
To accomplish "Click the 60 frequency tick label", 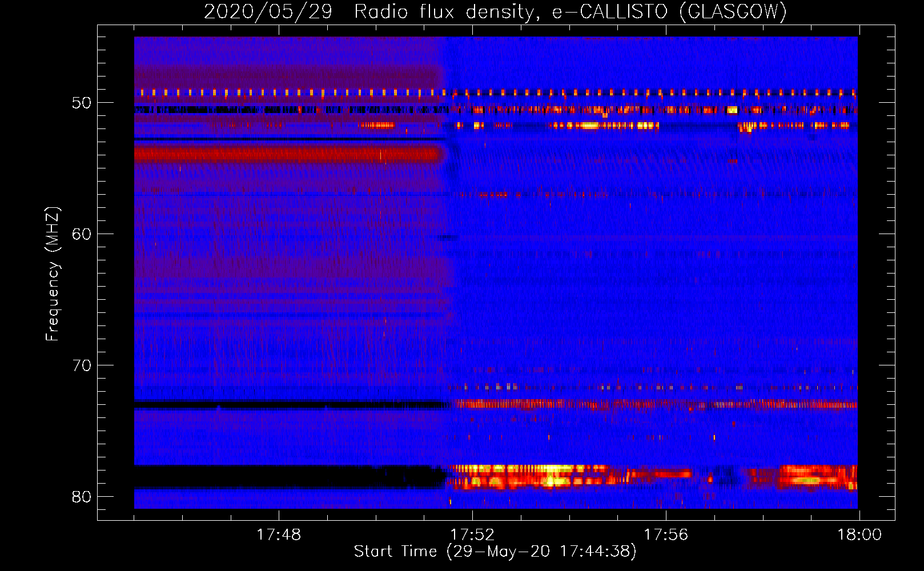I will pos(82,234).
